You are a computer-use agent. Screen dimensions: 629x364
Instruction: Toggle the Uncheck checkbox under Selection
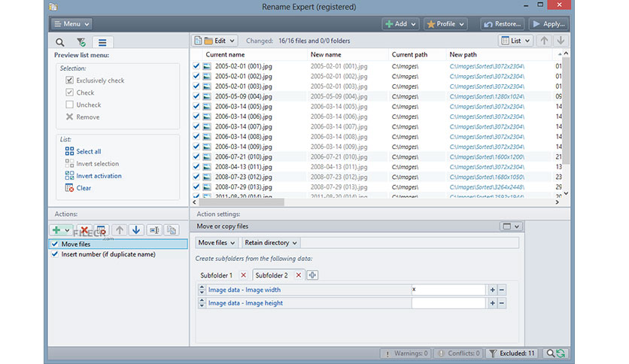pyautogui.click(x=69, y=105)
